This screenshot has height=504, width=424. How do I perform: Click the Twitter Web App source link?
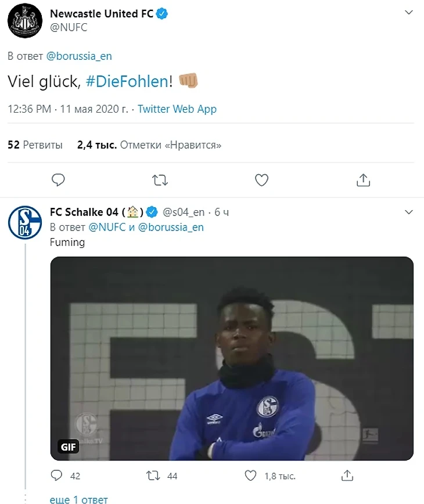point(177,109)
